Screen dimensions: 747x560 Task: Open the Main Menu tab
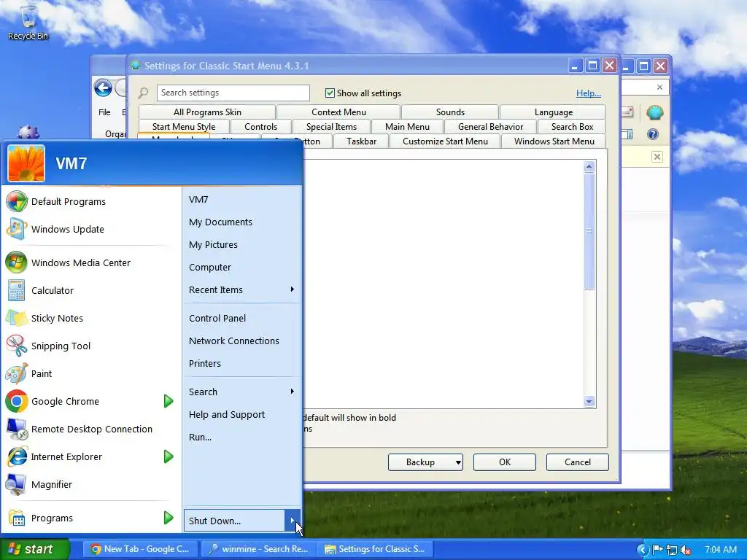407,127
